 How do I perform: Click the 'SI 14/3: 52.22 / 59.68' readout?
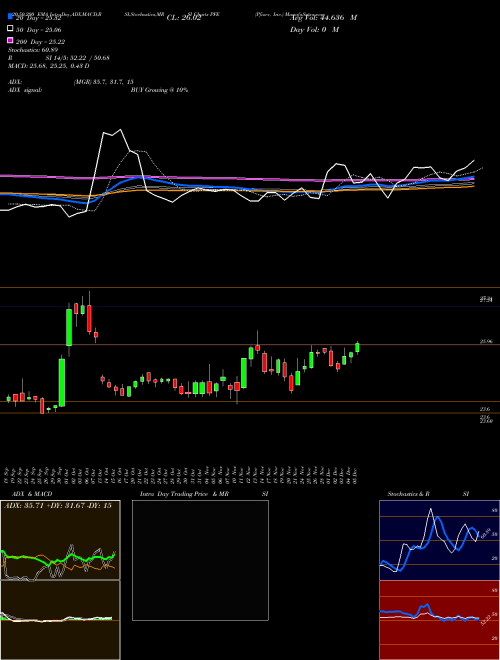click(77, 58)
